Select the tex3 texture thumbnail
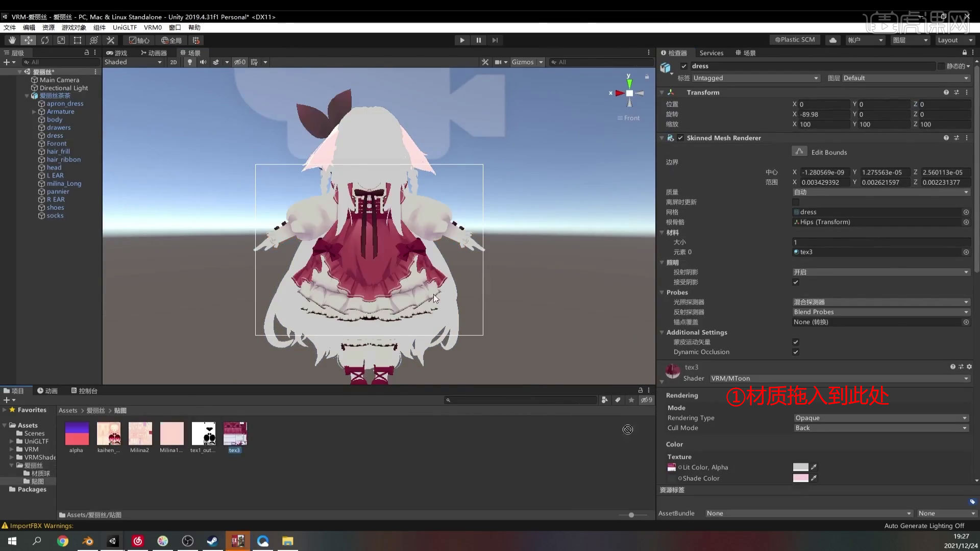The image size is (980, 551). click(x=234, y=433)
